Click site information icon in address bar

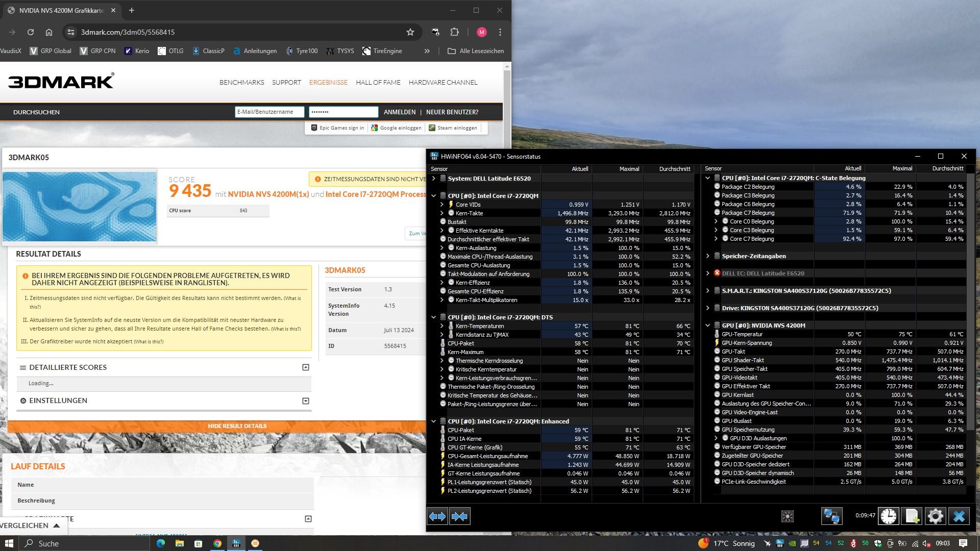coord(71,32)
